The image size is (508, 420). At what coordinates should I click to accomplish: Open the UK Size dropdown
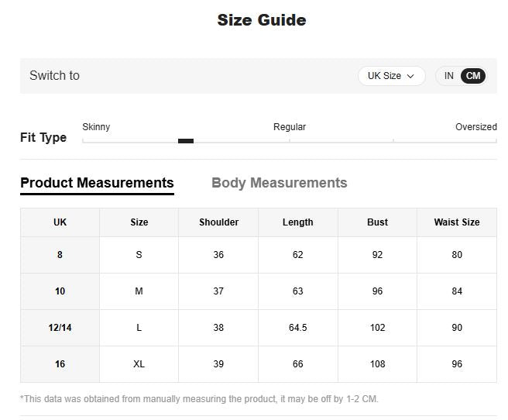(391, 76)
